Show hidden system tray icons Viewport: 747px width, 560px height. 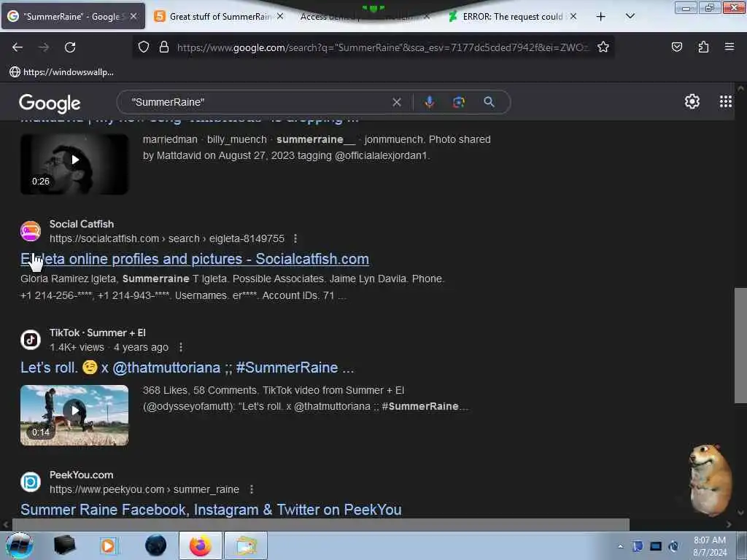click(620, 546)
